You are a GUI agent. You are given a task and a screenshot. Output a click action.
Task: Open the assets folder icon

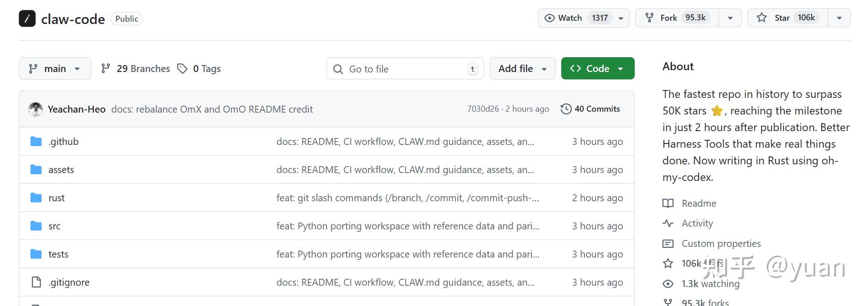point(36,169)
